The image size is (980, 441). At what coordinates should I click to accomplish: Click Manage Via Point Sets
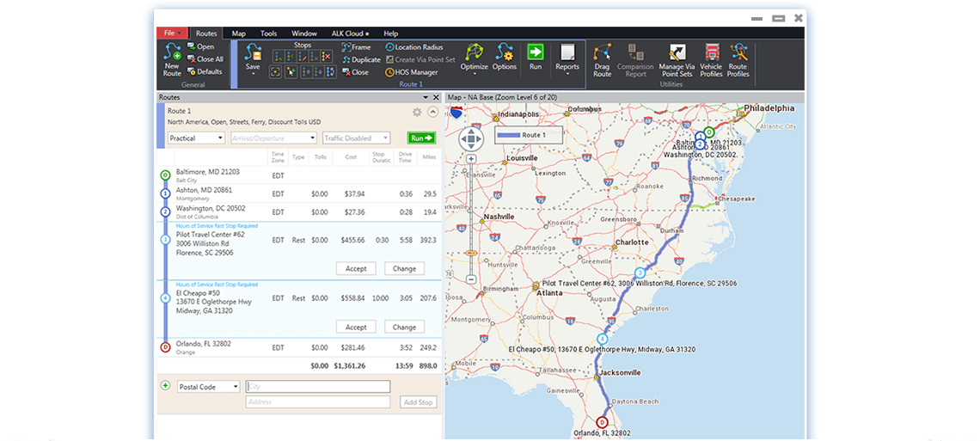[x=677, y=53]
